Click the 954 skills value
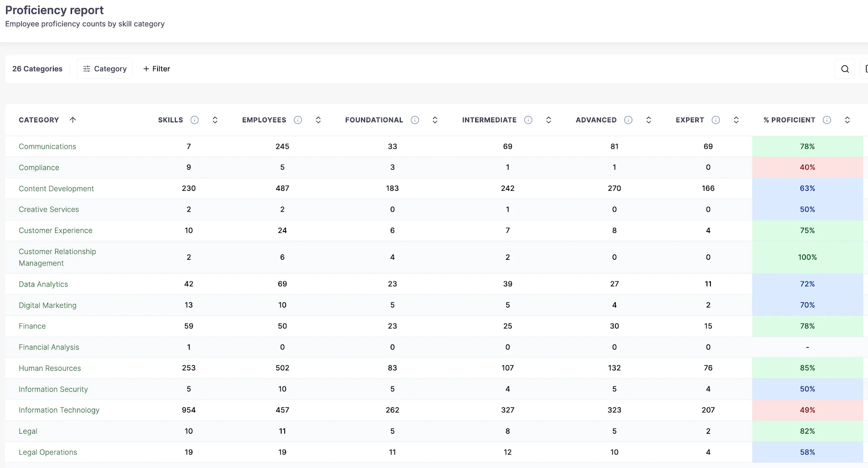The image size is (868, 468). point(189,410)
